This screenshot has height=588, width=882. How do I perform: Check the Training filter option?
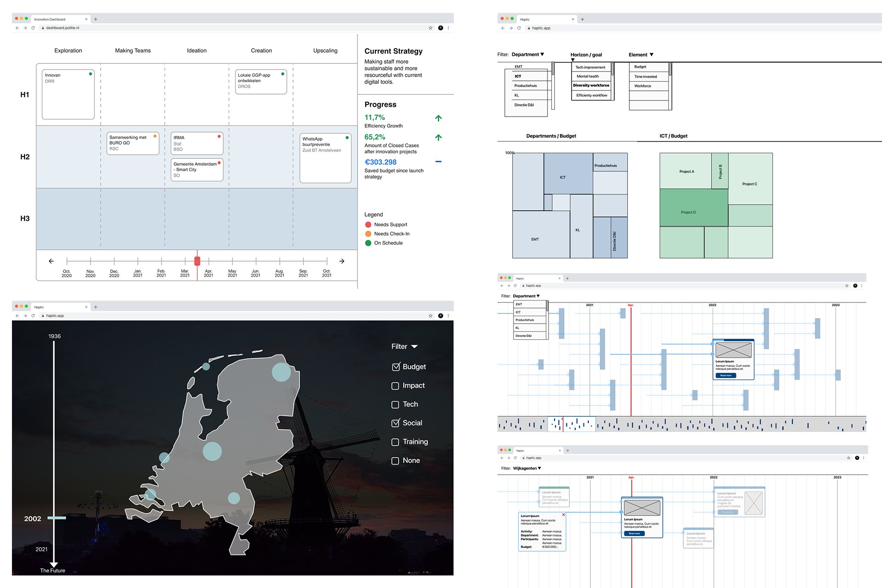point(396,442)
